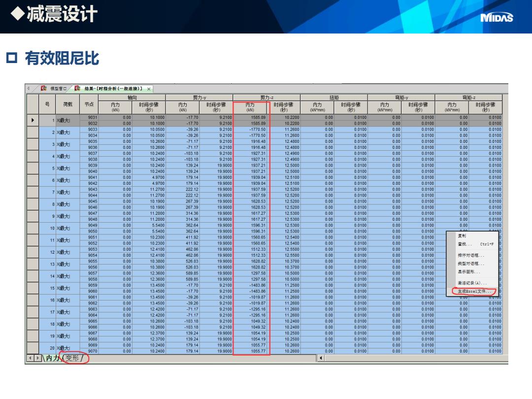Click the 内力 (kN) header under 剪力-z

click(x=250, y=107)
